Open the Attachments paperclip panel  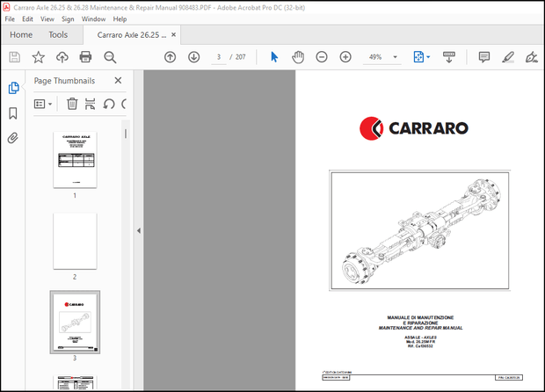13,138
